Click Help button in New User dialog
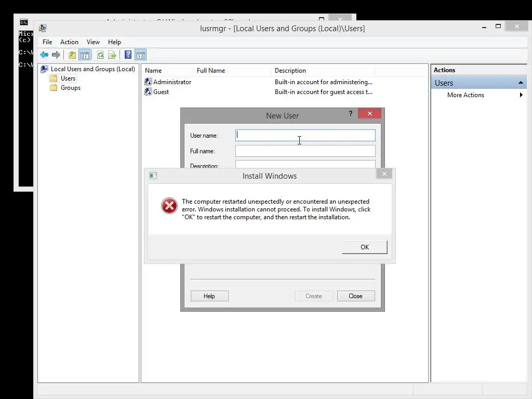532x399 pixels. pos(209,296)
